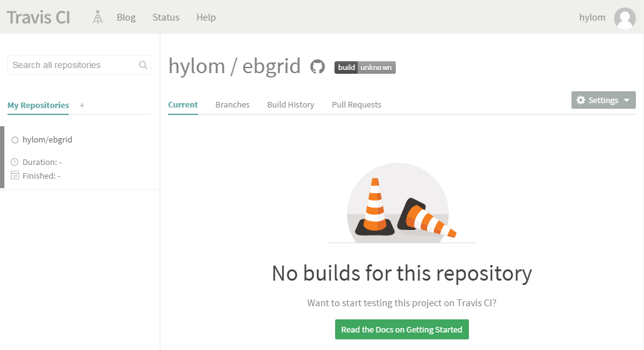
Task: Focus the Search all repositories field
Action: pyautogui.click(x=79, y=65)
